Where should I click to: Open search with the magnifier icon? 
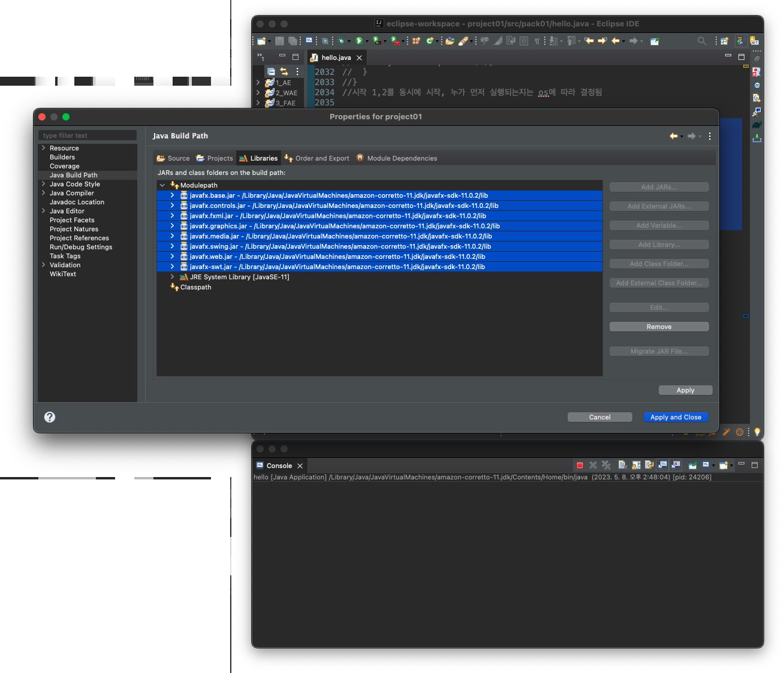click(x=701, y=41)
